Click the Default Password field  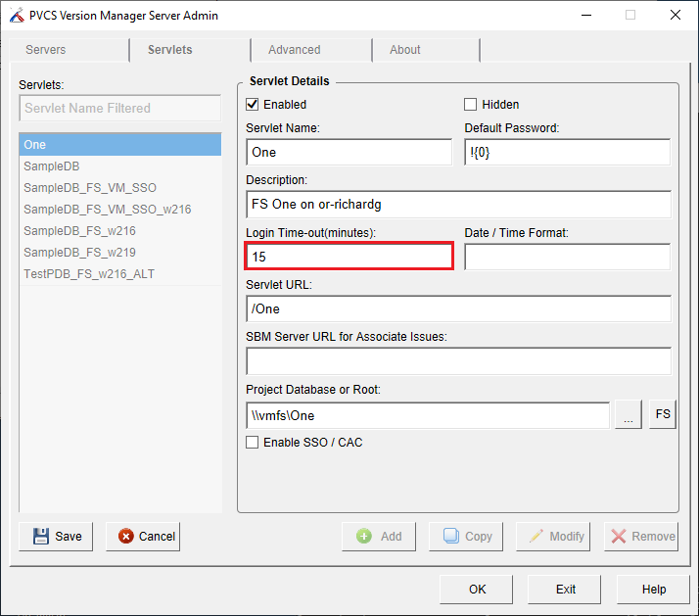[x=568, y=152]
